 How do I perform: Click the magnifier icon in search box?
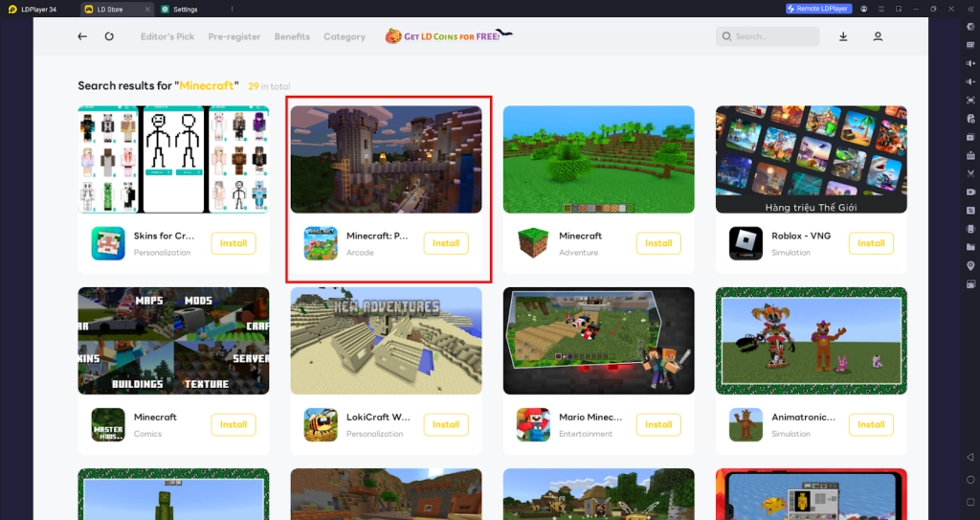click(x=727, y=36)
